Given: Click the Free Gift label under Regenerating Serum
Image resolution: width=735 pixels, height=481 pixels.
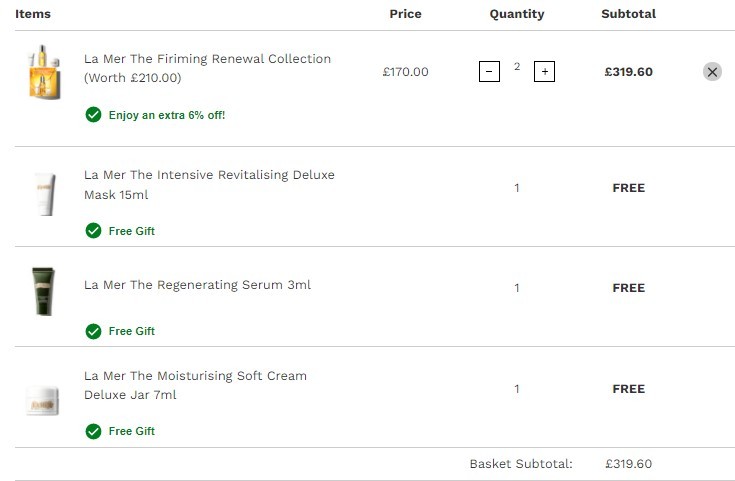Looking at the screenshot, I should coord(132,331).
